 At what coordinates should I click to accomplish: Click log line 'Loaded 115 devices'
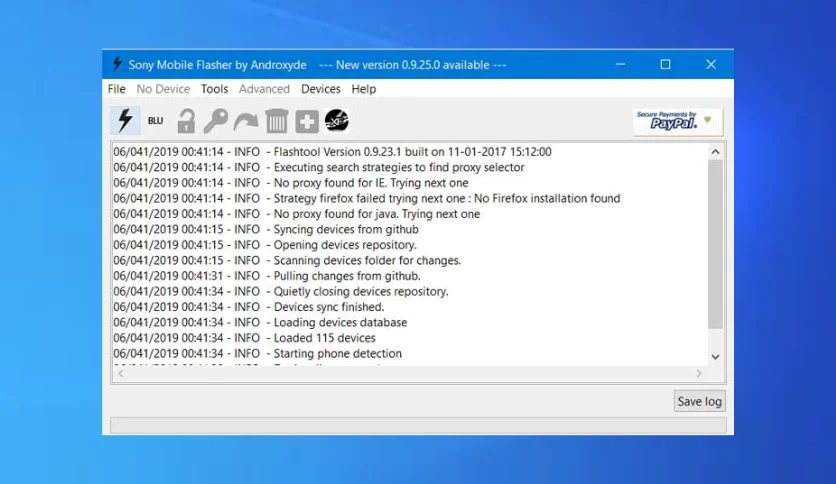click(x=244, y=337)
